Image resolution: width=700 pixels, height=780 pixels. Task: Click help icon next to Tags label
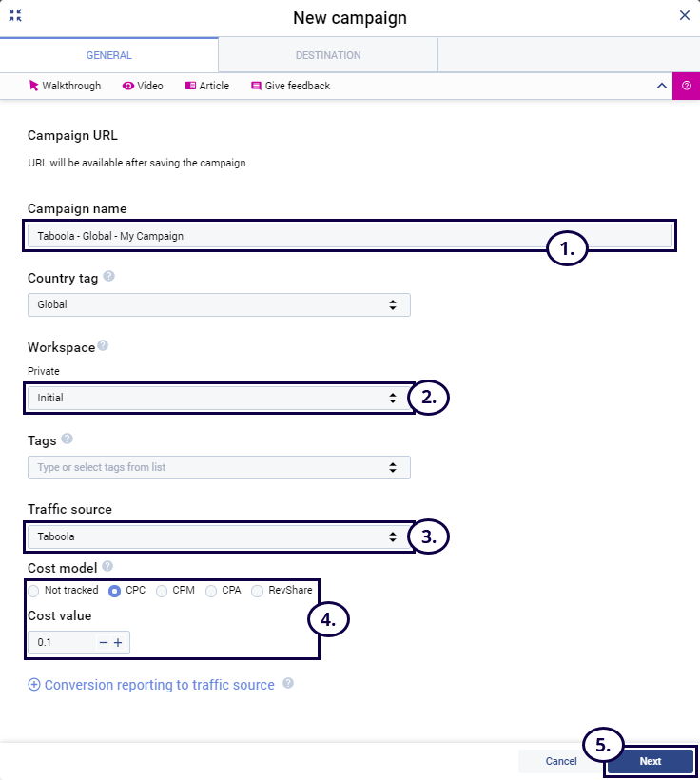[67, 439]
